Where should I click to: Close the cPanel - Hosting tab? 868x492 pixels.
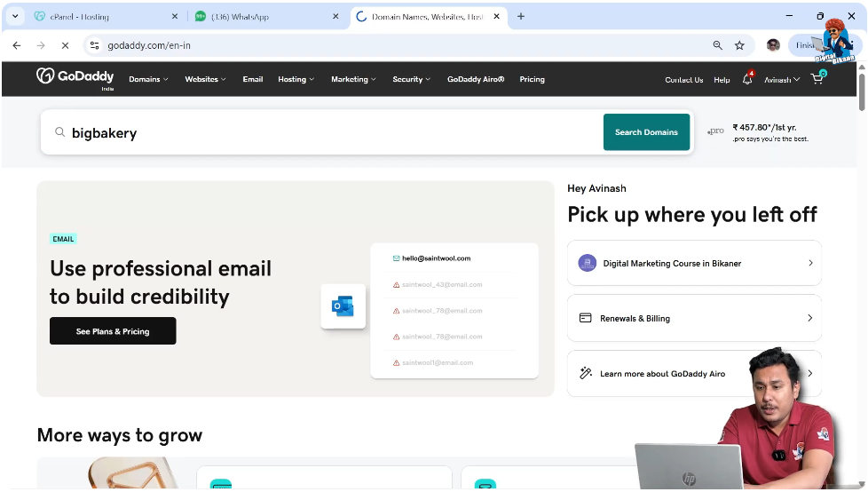[175, 17]
